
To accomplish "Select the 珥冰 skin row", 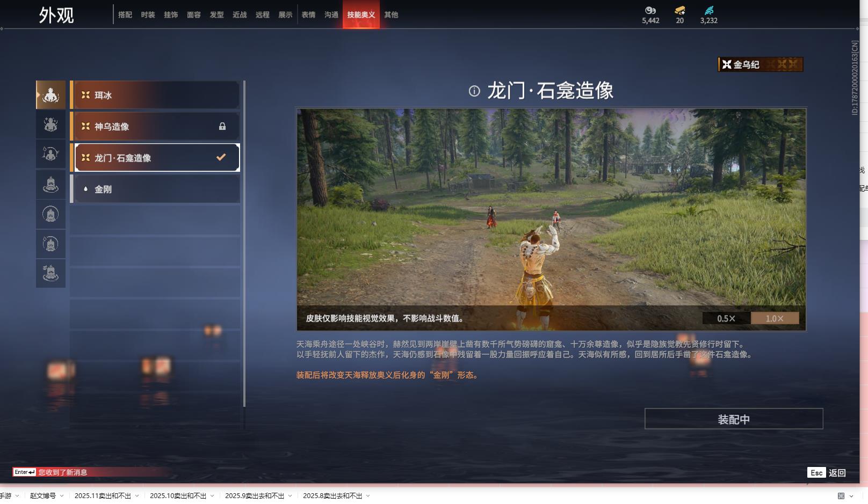I will (x=155, y=95).
